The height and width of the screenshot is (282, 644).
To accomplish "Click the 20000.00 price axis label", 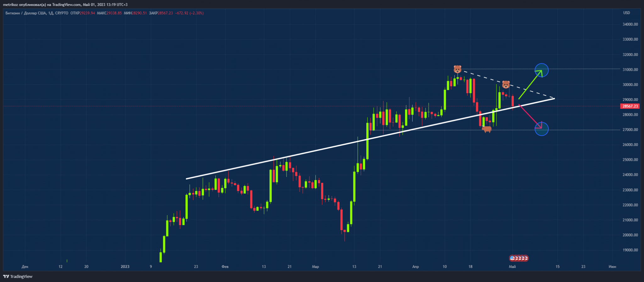I will [630, 235].
